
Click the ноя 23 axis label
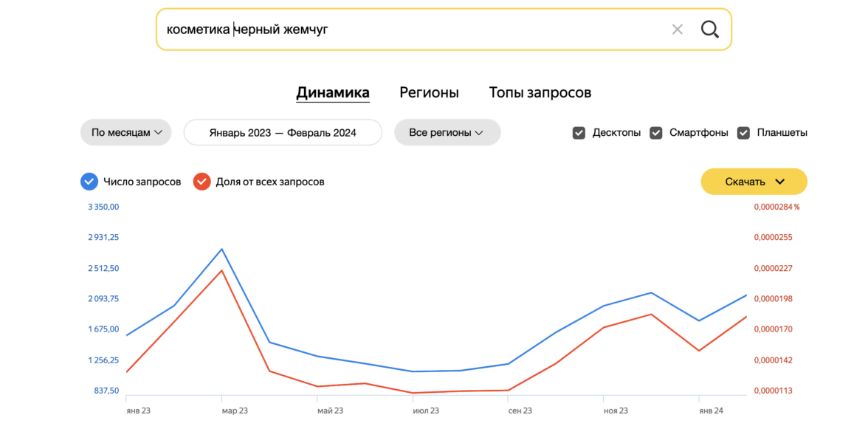(x=616, y=411)
